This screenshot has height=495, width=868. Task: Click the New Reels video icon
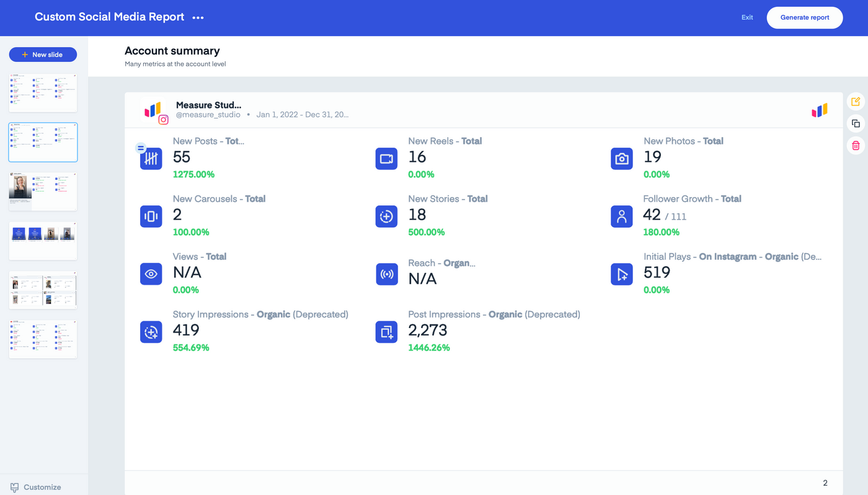tap(386, 159)
